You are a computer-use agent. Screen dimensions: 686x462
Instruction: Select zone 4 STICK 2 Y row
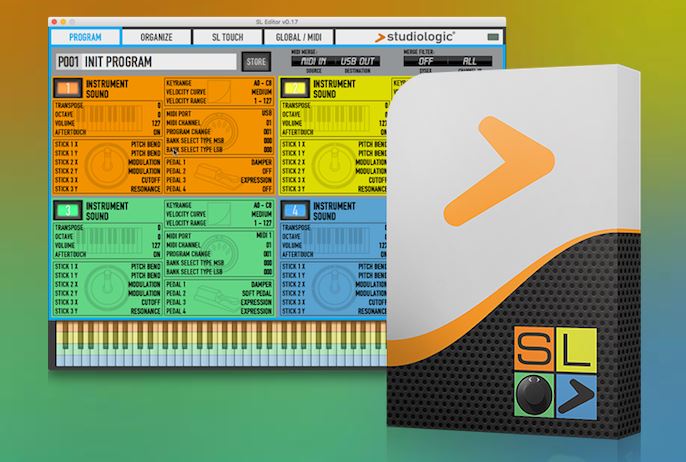click(334, 293)
